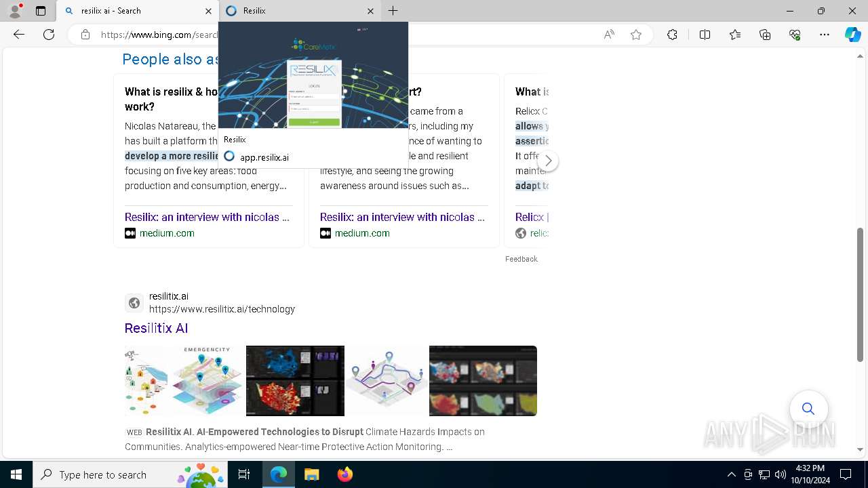Viewport: 868px width, 488px height.
Task: Show hidden system tray icons
Action: point(731,474)
